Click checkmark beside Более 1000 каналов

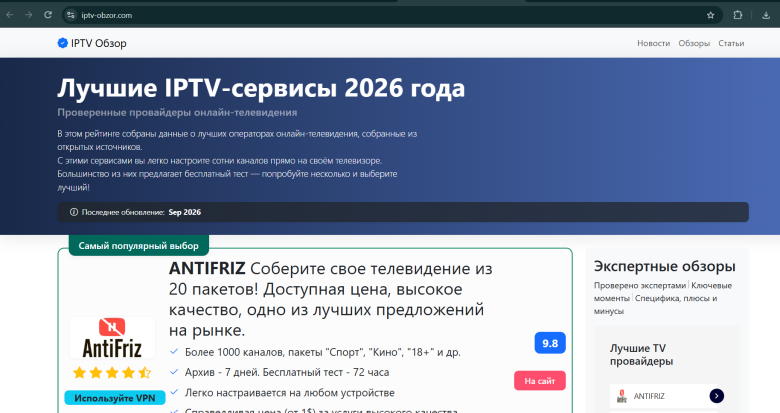(174, 352)
